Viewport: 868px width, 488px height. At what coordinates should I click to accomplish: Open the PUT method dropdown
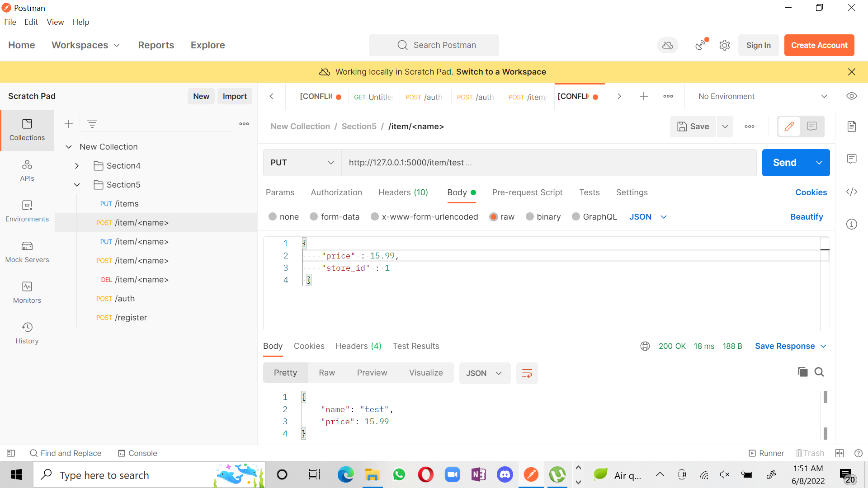(302, 163)
